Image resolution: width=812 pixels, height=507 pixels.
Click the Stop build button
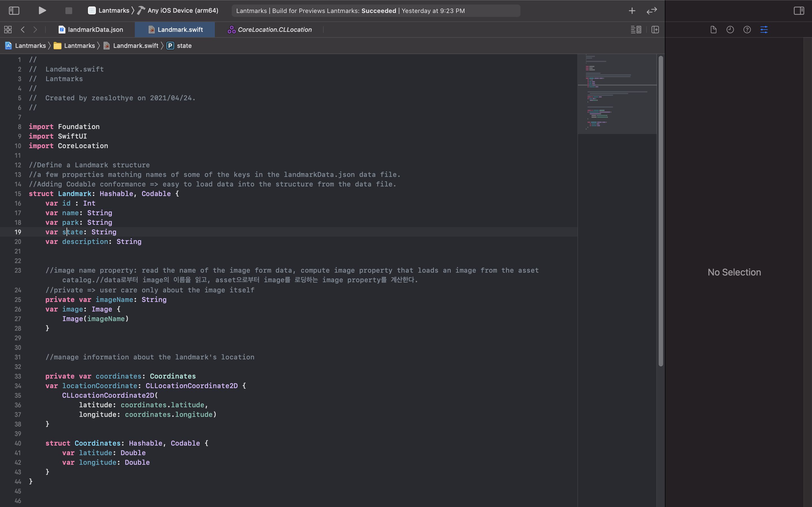click(69, 11)
